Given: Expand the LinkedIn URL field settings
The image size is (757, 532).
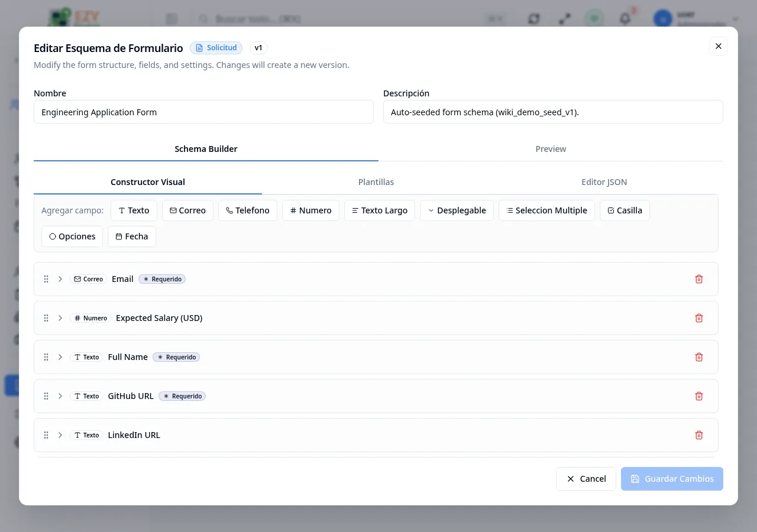Looking at the screenshot, I should pos(60,435).
